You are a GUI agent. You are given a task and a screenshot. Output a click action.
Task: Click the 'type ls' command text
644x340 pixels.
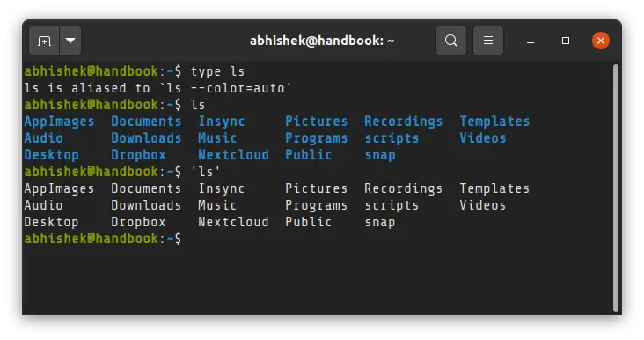[217, 71]
